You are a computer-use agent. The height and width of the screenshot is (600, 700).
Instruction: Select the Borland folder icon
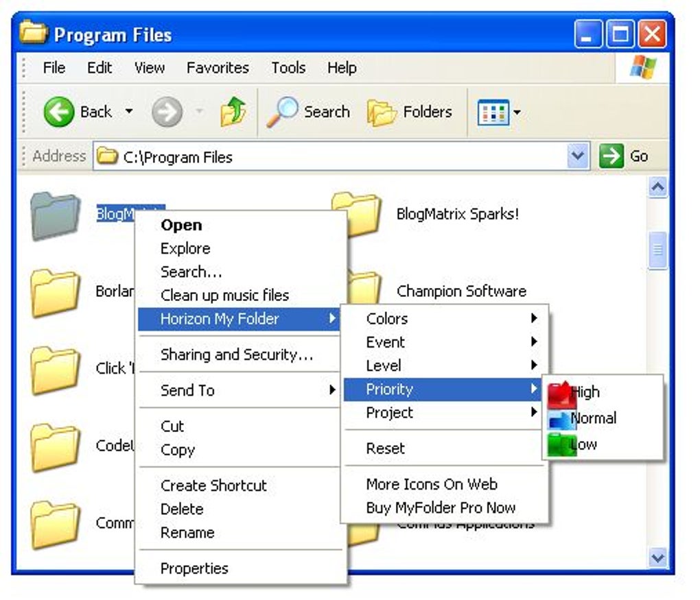tap(56, 293)
